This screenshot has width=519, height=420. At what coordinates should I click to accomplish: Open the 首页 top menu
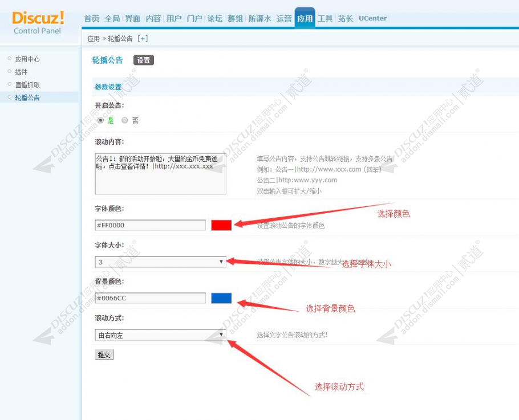point(92,18)
